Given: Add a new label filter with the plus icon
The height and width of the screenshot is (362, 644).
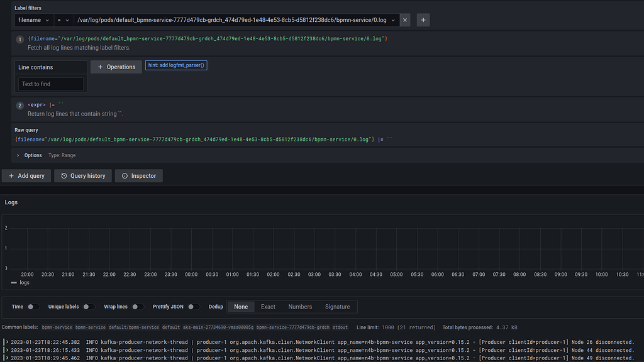Looking at the screenshot, I should coord(423,19).
